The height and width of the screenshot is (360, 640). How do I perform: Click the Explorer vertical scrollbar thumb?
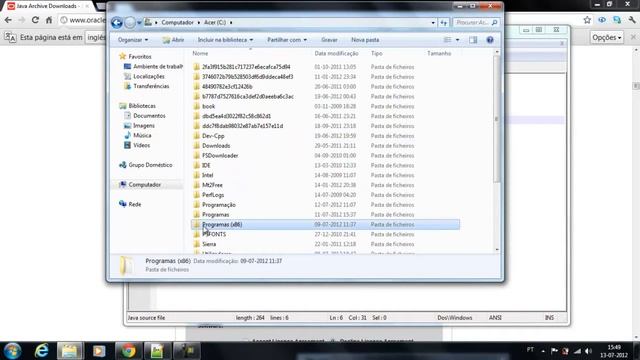497,119
